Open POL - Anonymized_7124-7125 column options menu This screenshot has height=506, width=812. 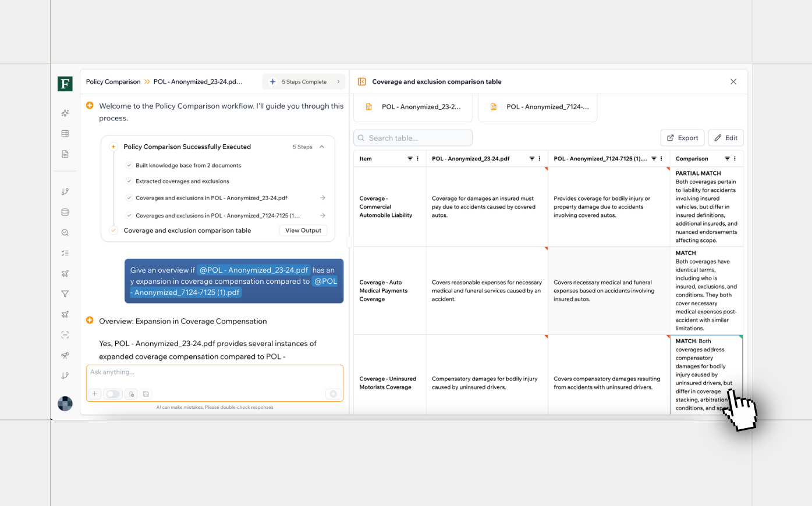point(661,159)
